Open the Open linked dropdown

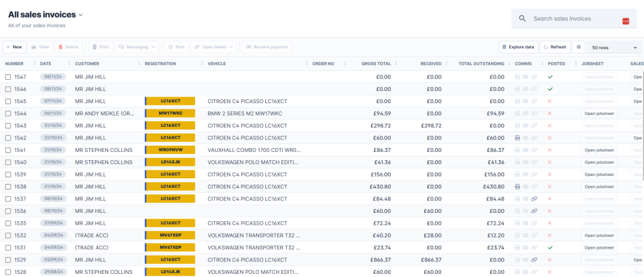[x=214, y=47]
